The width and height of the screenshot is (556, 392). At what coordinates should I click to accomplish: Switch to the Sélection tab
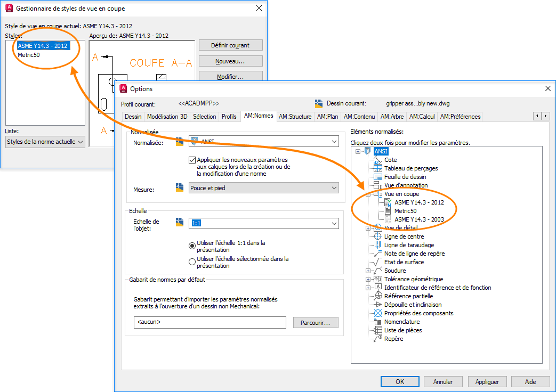point(204,117)
